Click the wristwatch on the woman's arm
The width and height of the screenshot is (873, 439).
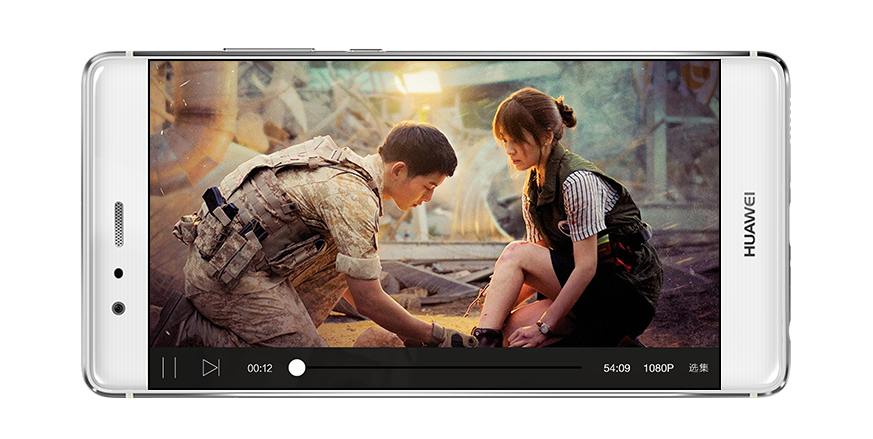click(x=543, y=327)
